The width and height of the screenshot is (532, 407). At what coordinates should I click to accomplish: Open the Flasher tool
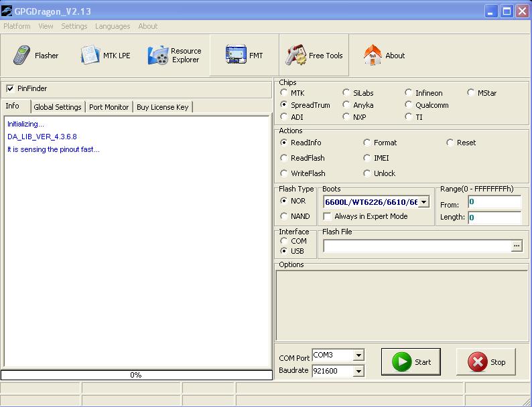pos(36,56)
